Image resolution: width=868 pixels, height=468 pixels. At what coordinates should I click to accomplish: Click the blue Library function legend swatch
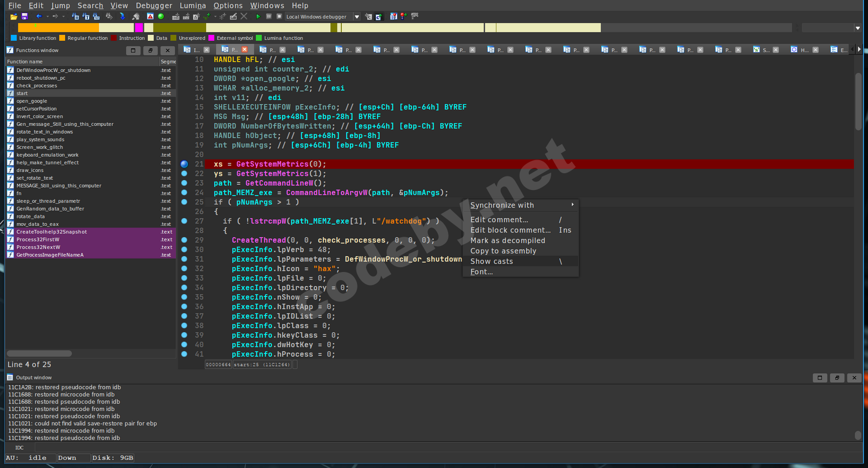click(14, 38)
